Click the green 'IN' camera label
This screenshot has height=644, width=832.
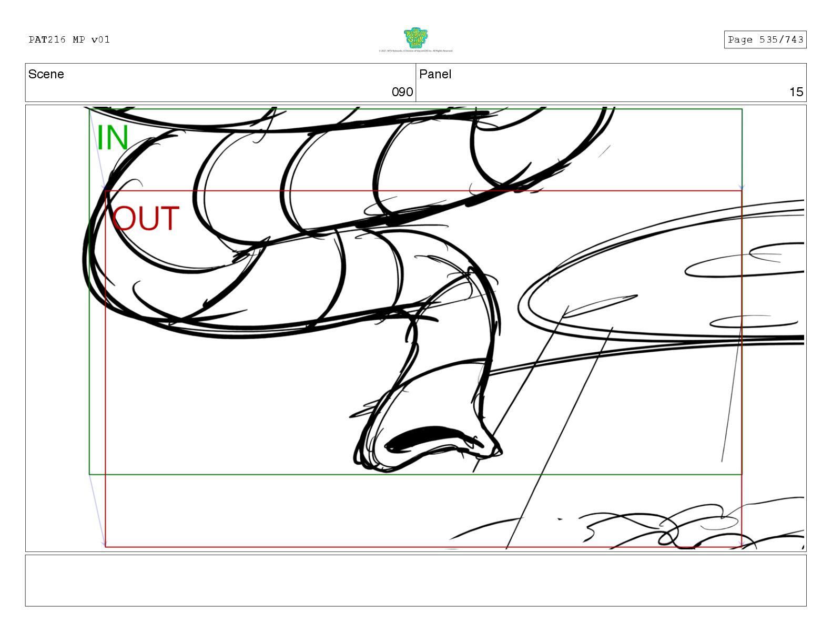click(113, 138)
